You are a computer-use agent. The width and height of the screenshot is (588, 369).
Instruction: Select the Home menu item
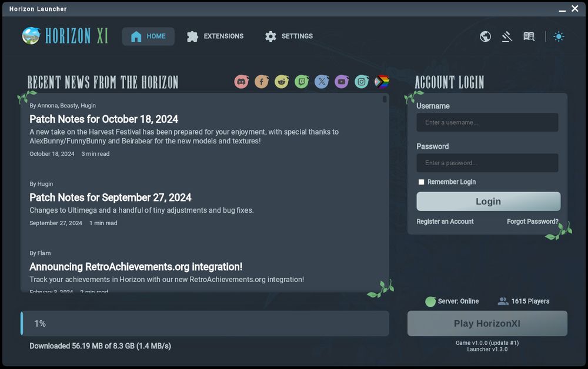coord(148,36)
